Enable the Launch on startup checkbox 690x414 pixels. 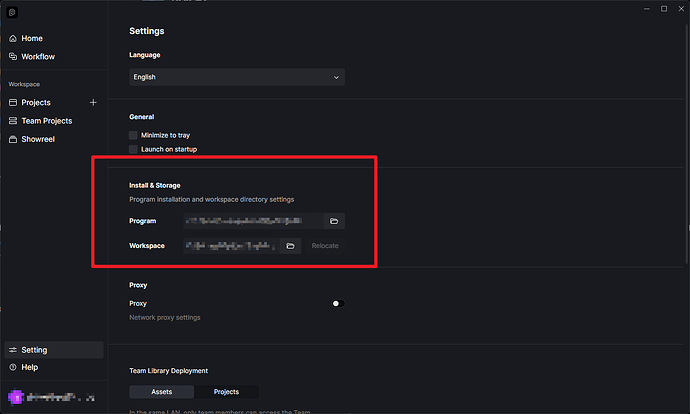click(x=133, y=149)
